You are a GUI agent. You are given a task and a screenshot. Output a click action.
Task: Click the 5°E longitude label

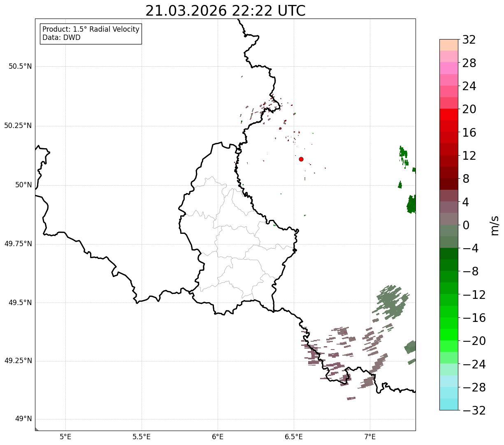65,437
